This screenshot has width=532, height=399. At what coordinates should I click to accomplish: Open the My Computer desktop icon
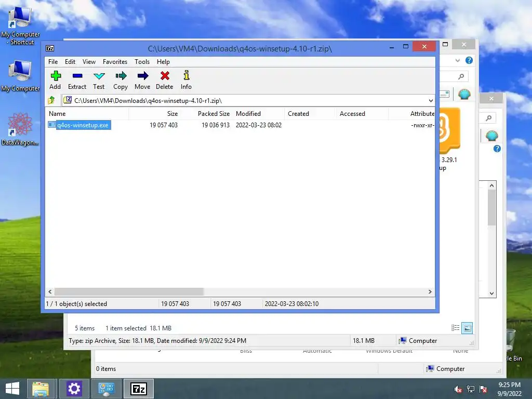pyautogui.click(x=20, y=76)
